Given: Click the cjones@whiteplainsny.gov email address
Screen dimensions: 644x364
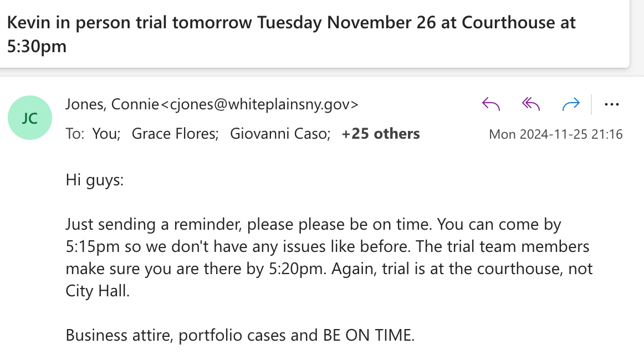Looking at the screenshot, I should pyautogui.click(x=259, y=104).
